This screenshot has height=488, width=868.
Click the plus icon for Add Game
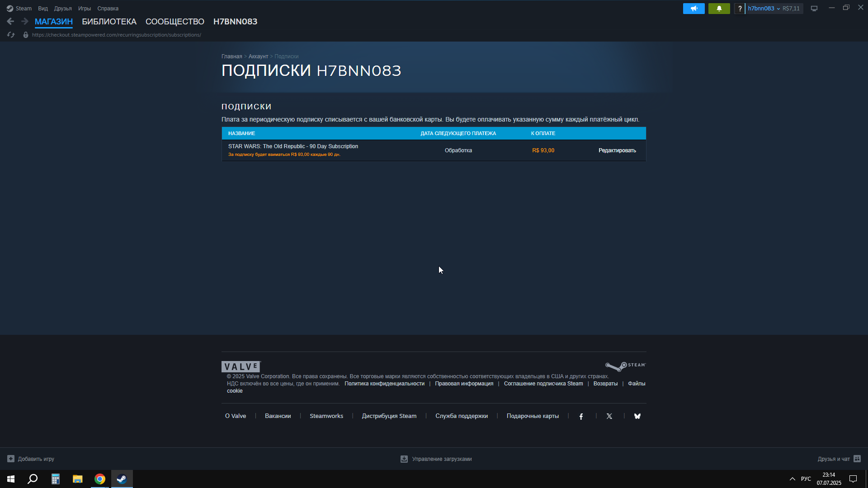point(11,459)
